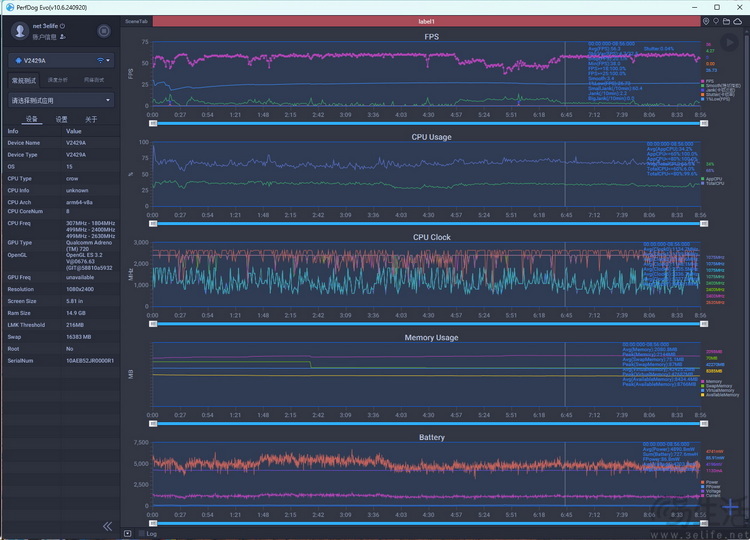Image resolution: width=750 pixels, height=540 pixels.
Task: Toggle the SwapMemory legend series
Action: click(x=717, y=386)
